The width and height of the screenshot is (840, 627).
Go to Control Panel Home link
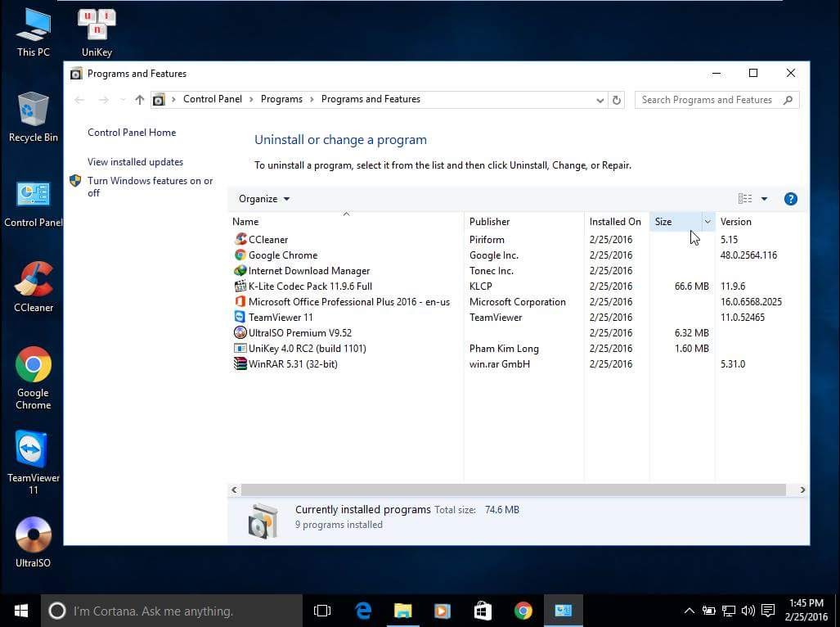[132, 133]
